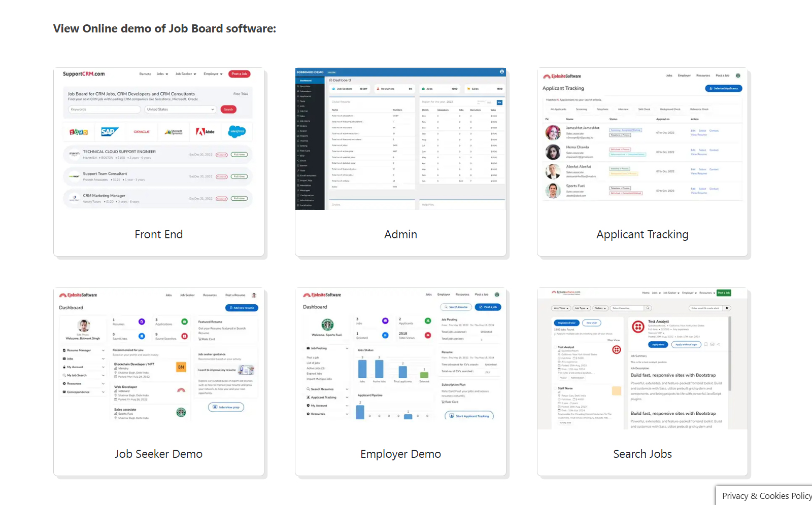Image resolution: width=812 pixels, height=505 pixels.
Task: Click the red Saved Searches icon
Action: tap(184, 336)
